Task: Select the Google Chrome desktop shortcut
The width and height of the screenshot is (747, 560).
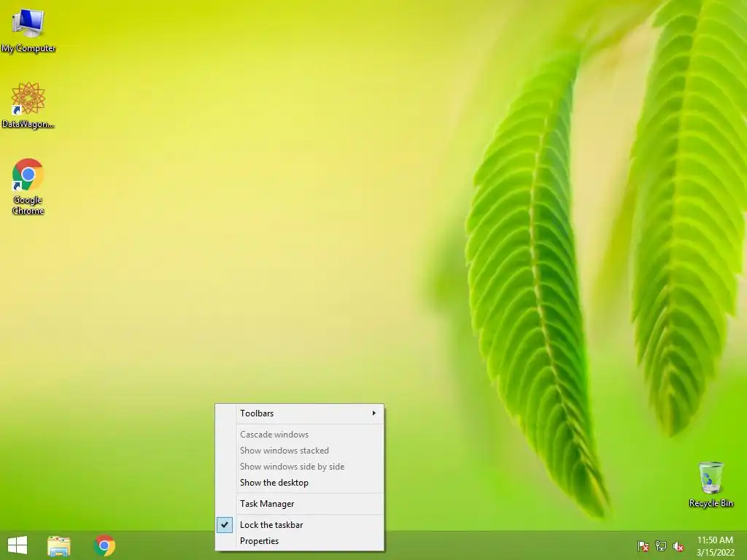Action: pos(28,187)
